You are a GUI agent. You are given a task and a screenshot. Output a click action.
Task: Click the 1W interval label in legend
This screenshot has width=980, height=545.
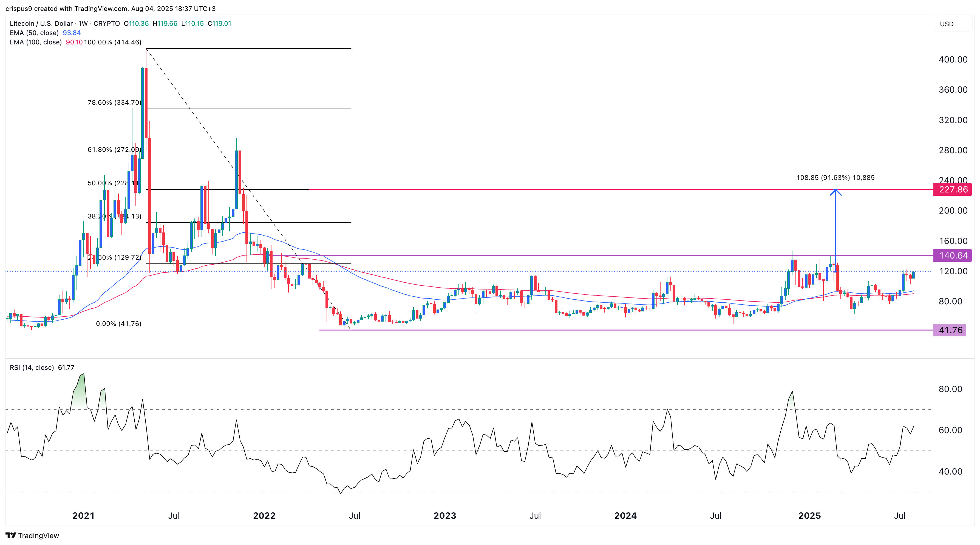tap(83, 24)
